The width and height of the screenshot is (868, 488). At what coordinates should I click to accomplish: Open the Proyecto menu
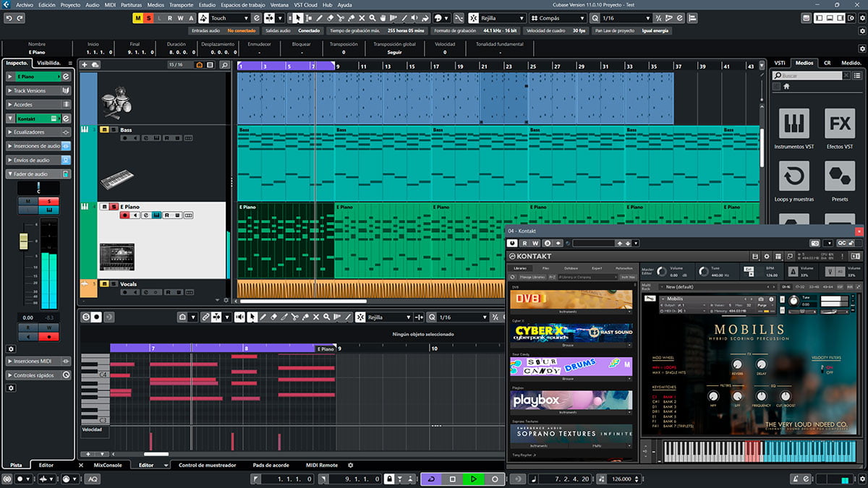70,4
